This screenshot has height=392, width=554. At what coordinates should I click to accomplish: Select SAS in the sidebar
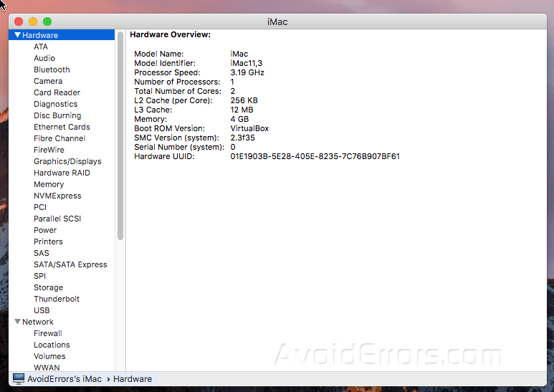pos(42,253)
